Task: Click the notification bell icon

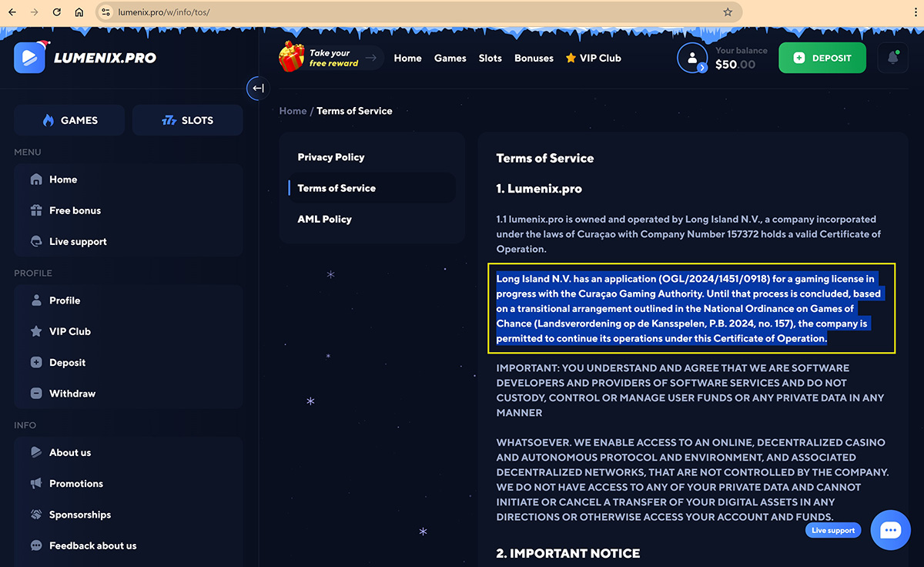Action: coord(892,58)
